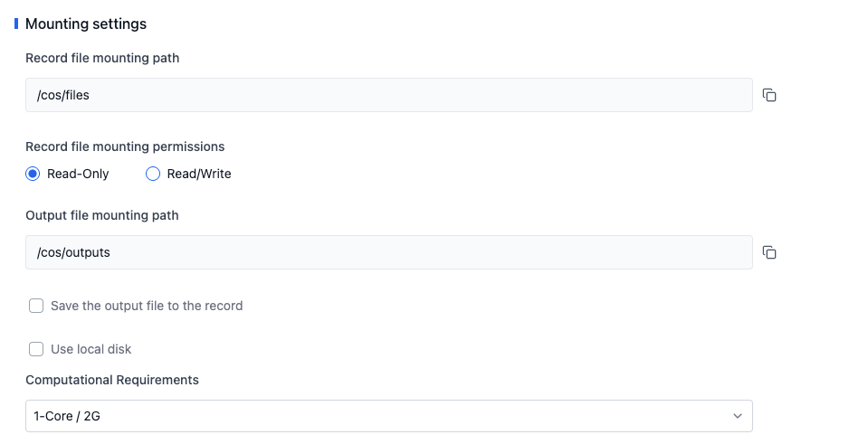Copy the /cos/outputs mounting path
The height and width of the screenshot is (444, 868).
click(x=769, y=252)
